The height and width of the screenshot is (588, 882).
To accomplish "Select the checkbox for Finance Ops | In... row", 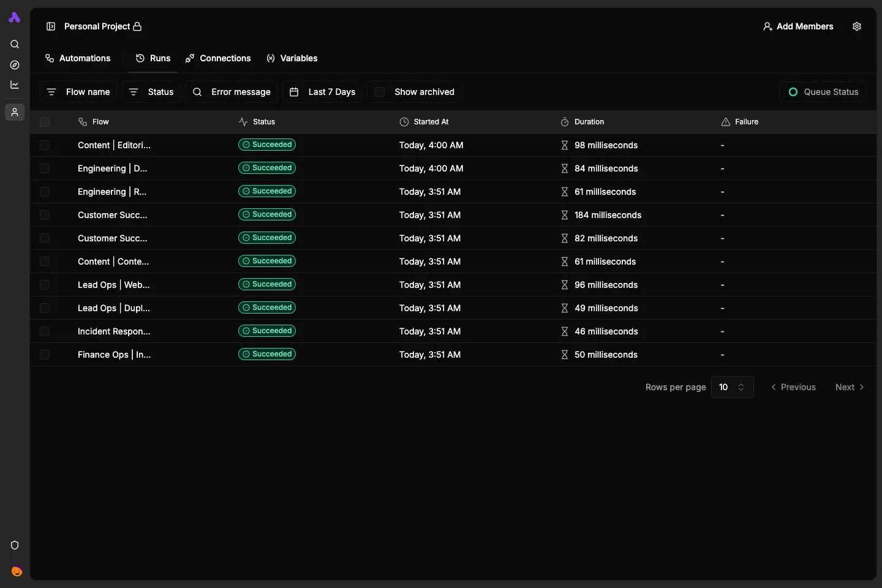I will pos(45,355).
